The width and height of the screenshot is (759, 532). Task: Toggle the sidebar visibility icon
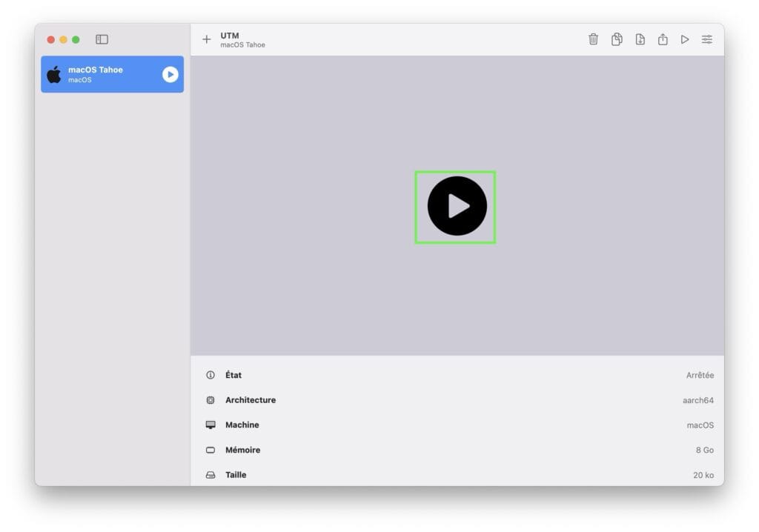click(x=102, y=40)
